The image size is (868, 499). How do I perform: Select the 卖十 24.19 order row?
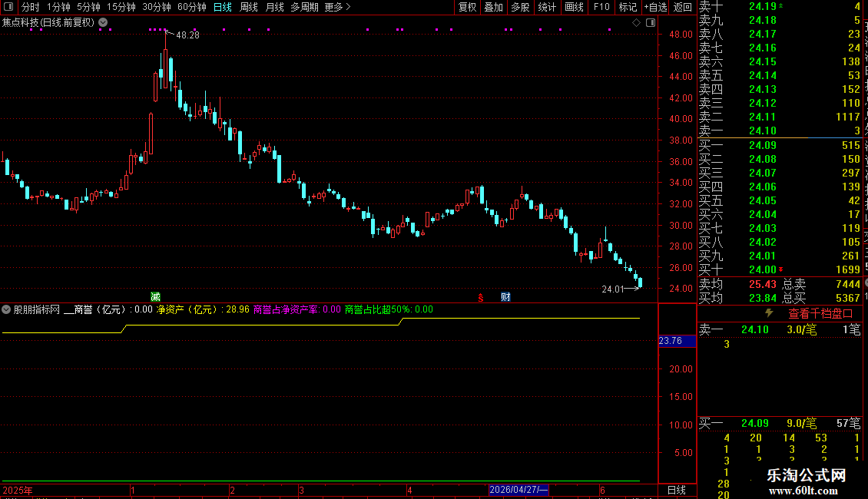[x=780, y=7]
